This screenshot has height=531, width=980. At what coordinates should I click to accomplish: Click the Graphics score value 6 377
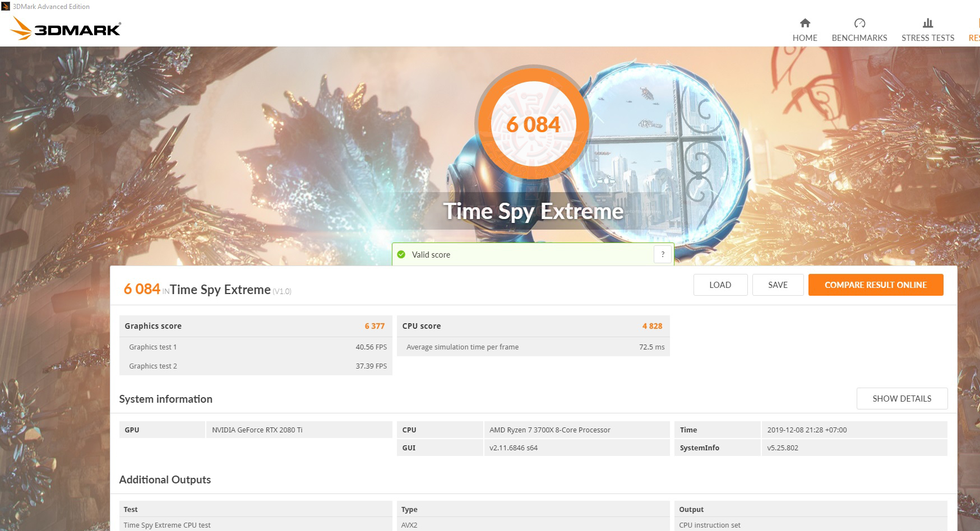point(375,326)
